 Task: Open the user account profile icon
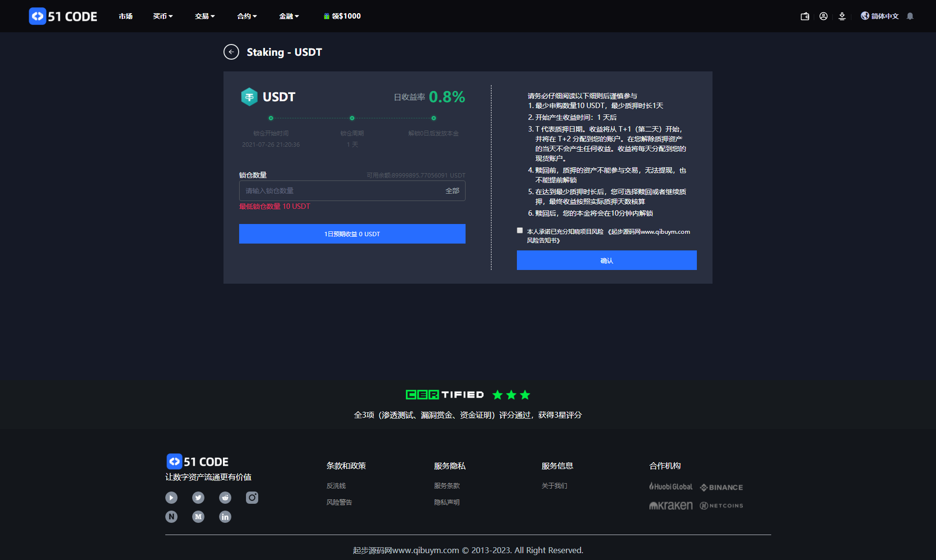click(x=824, y=16)
